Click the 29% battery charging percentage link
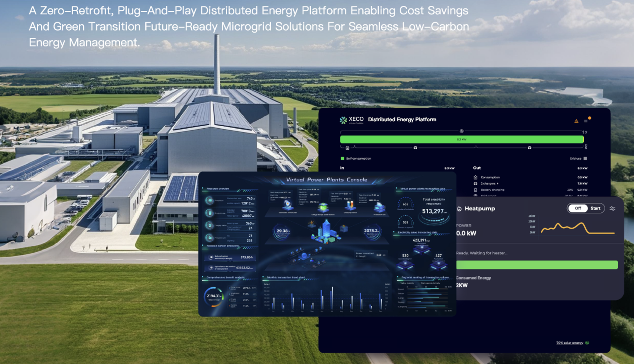Viewport: 634px width, 364px height. pos(570,190)
